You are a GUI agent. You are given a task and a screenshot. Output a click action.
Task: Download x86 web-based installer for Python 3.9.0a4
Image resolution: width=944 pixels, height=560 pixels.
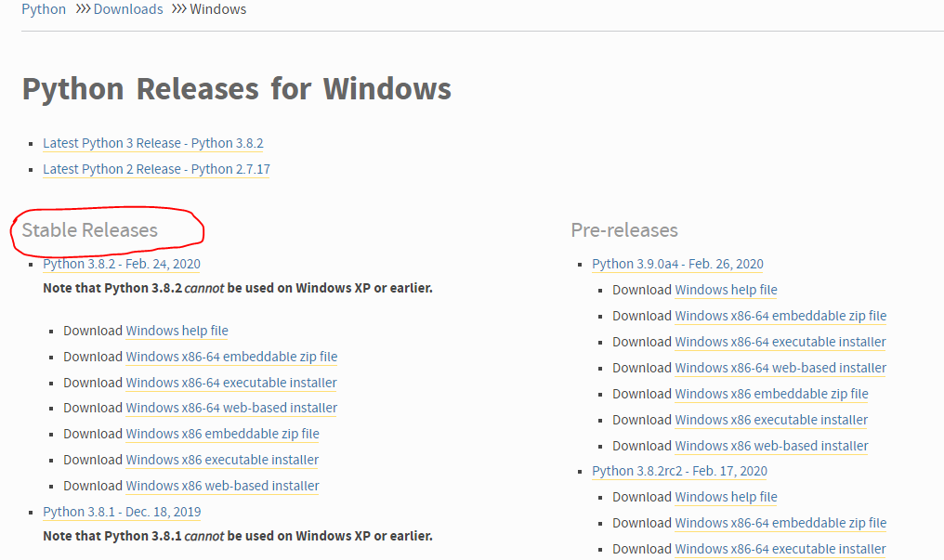pos(771,446)
